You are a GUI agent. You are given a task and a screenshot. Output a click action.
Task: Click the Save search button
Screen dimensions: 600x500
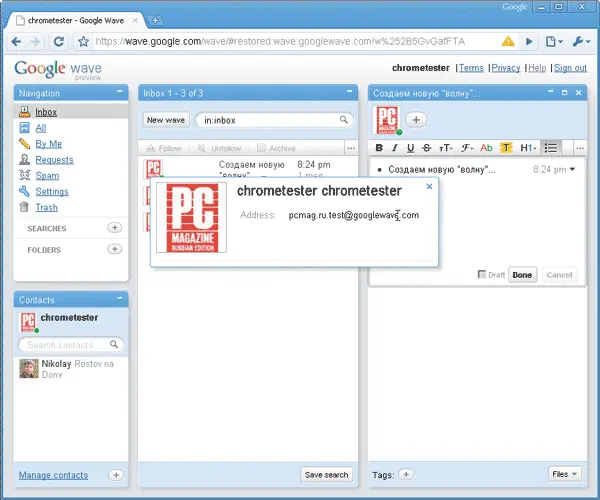pyautogui.click(x=326, y=475)
